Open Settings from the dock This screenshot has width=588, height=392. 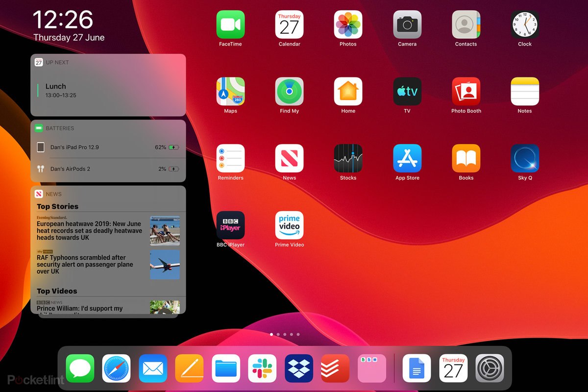490,368
